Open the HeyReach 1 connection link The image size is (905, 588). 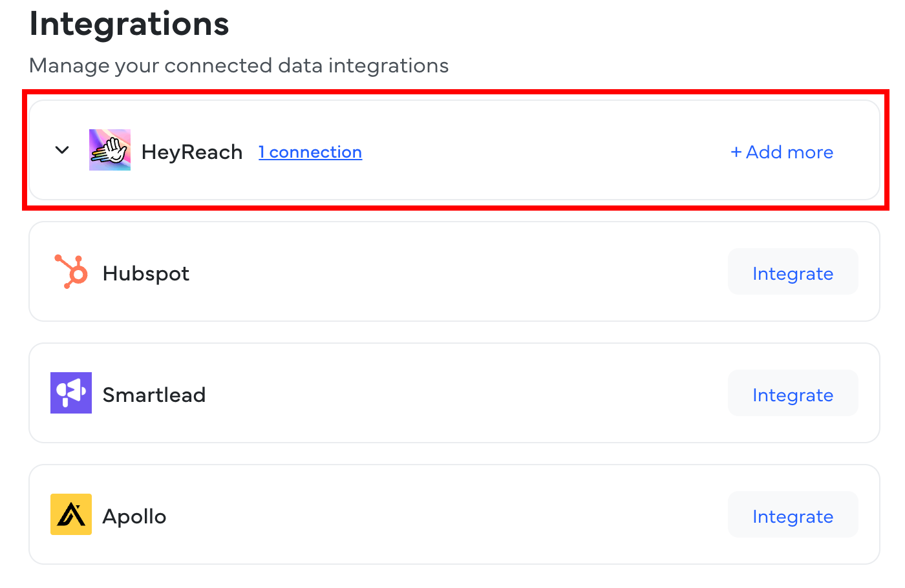(x=310, y=152)
